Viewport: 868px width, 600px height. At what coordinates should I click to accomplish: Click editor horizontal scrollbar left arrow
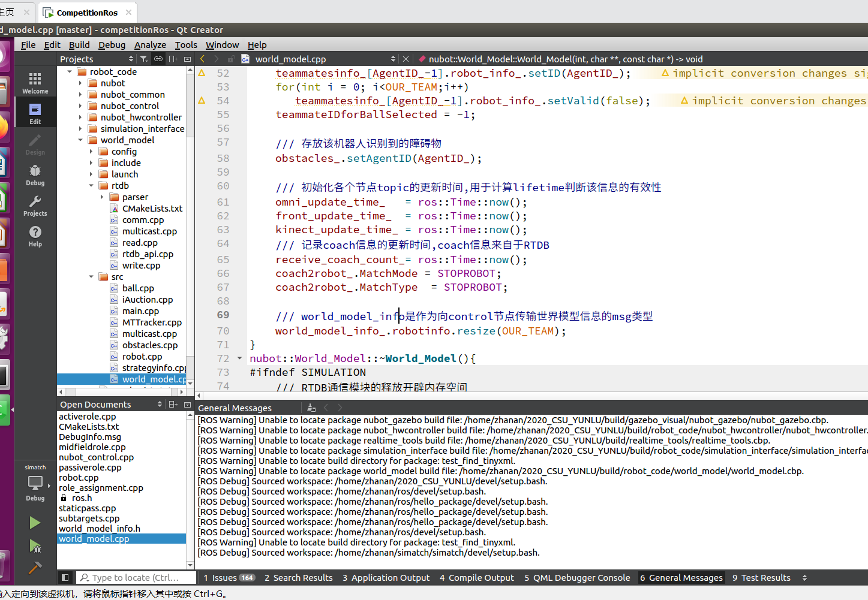(199, 396)
